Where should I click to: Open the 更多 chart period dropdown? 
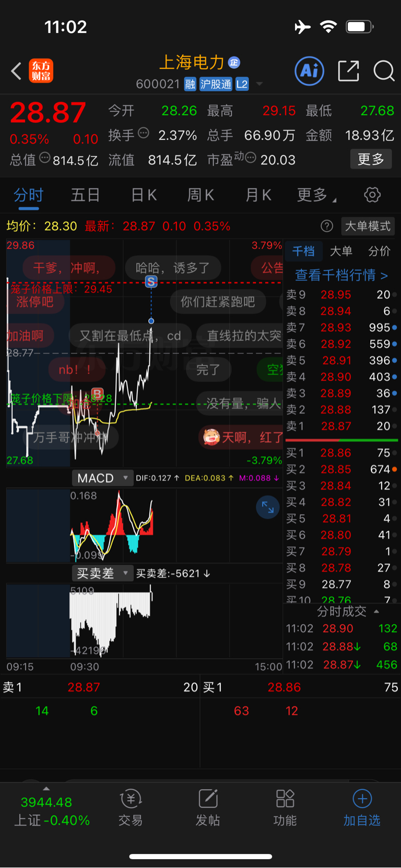[x=316, y=195]
